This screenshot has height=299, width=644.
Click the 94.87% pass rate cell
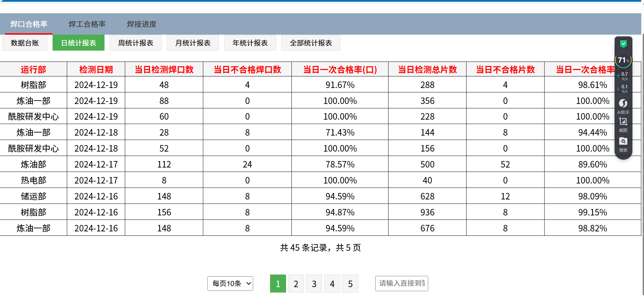point(340,212)
